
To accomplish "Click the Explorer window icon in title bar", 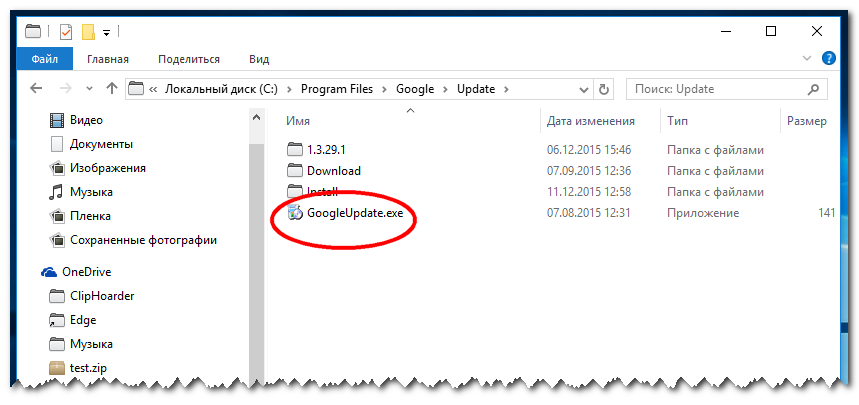I will (33, 32).
